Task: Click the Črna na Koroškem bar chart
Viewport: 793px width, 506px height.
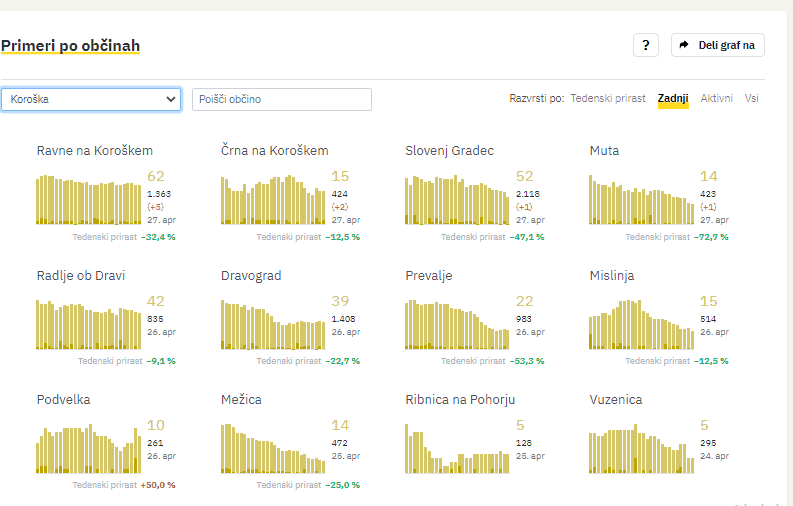Action: click(273, 200)
